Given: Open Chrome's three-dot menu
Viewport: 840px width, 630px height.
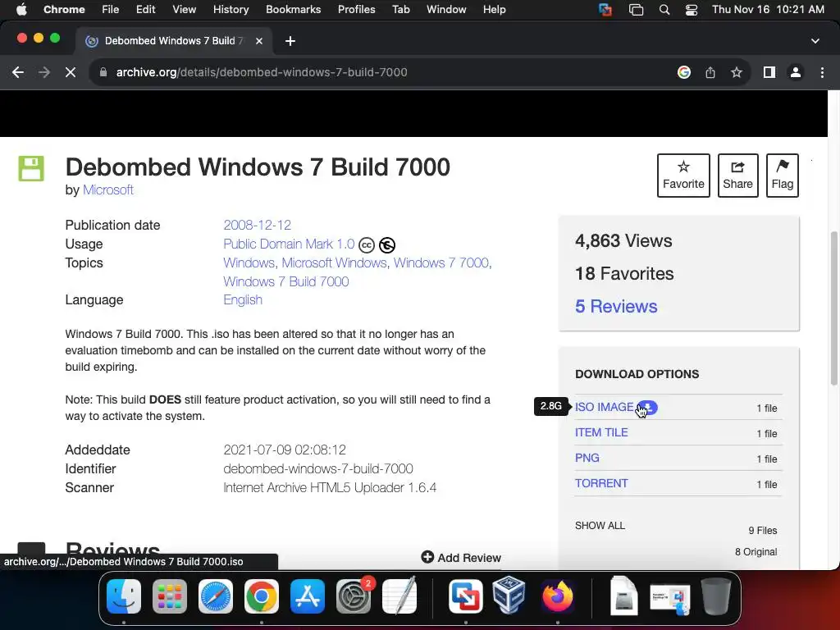Looking at the screenshot, I should pyautogui.click(x=822, y=72).
